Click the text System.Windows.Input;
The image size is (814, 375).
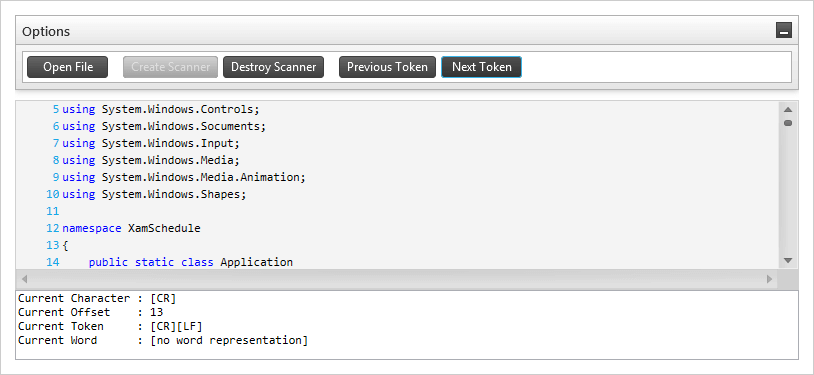pos(170,143)
